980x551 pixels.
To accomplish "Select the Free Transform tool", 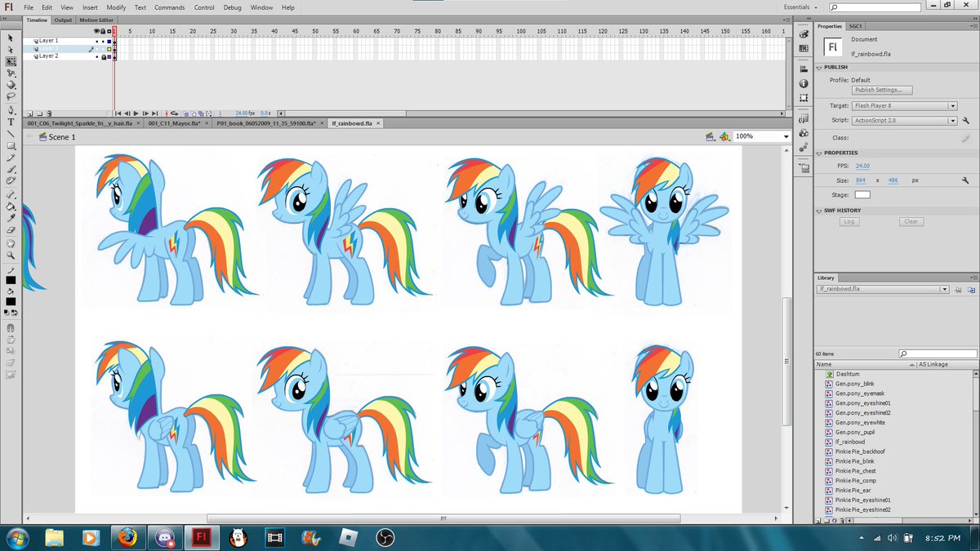I will coord(11,61).
